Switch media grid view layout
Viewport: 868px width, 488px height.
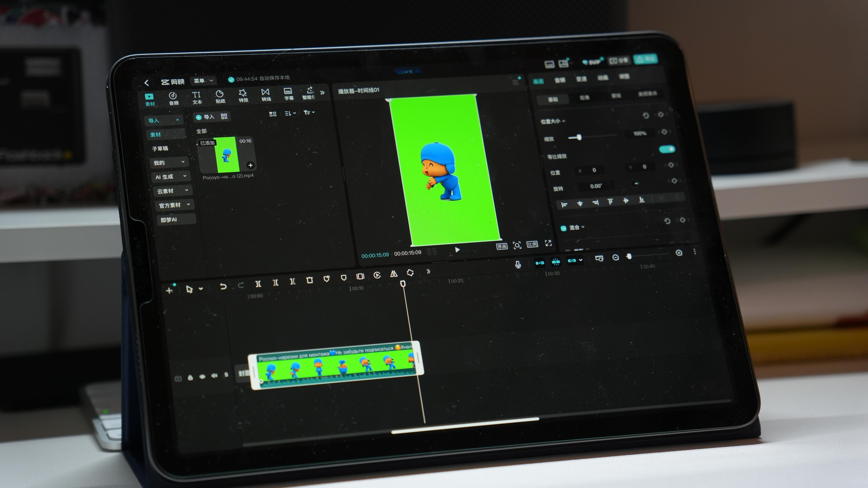273,114
